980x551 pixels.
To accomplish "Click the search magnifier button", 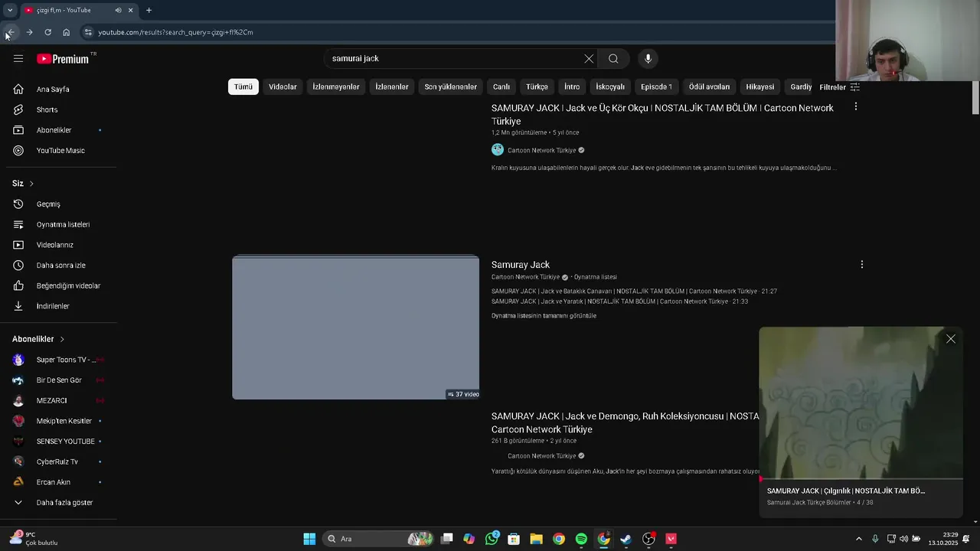I will tap(613, 59).
